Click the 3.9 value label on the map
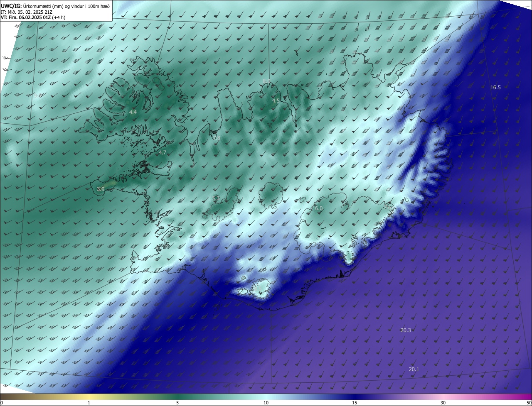Image resolution: width=532 pixels, height=406 pixels. tap(101, 189)
